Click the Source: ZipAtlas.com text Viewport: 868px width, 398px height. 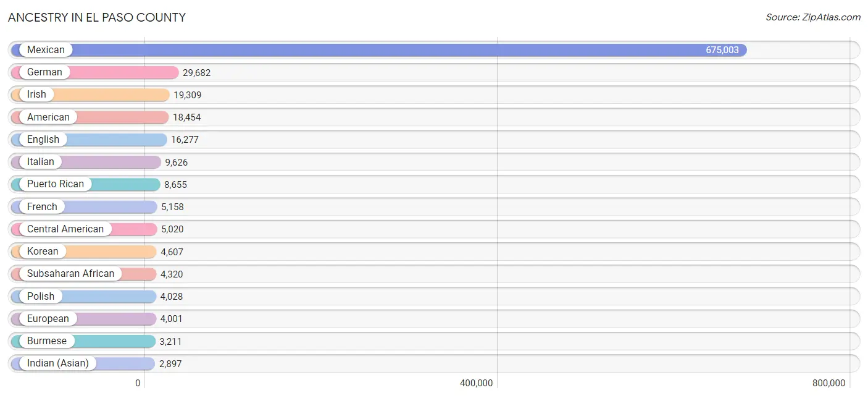(813, 17)
